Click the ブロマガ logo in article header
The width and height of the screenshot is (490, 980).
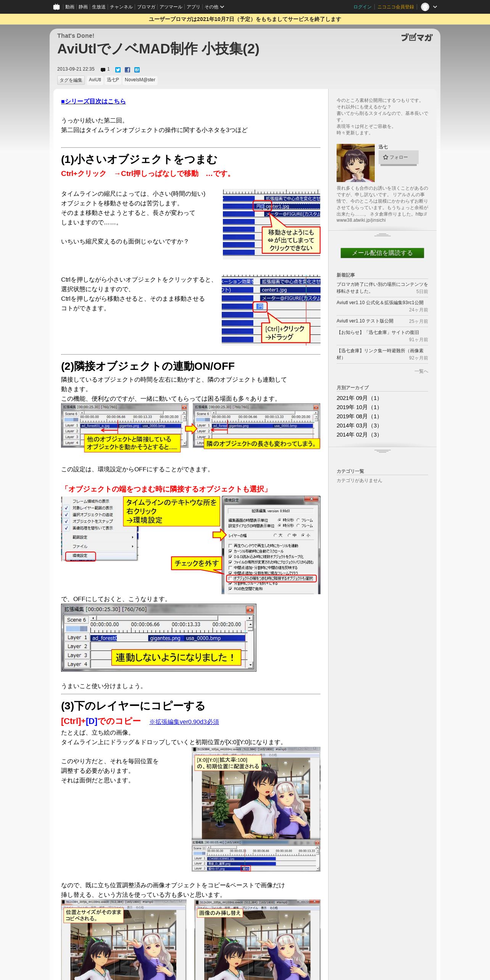point(416,37)
